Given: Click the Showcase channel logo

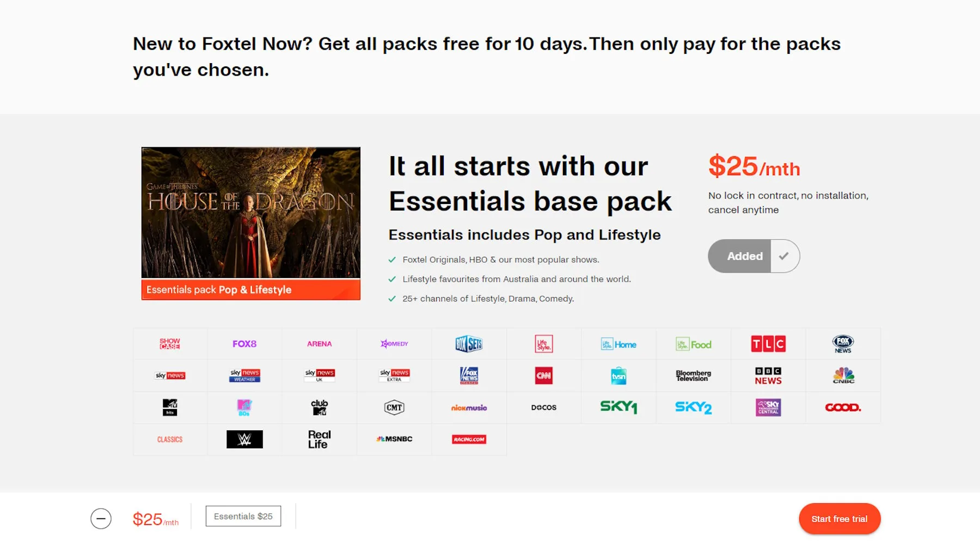Looking at the screenshot, I should (x=170, y=344).
